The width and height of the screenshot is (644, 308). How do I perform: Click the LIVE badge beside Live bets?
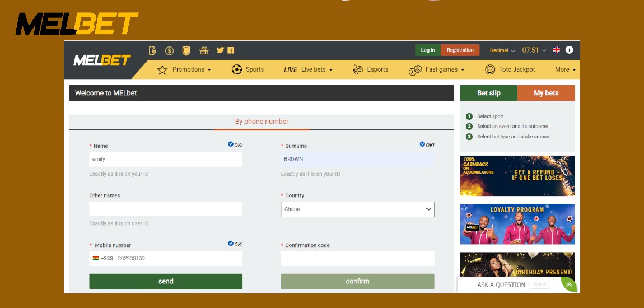(291, 70)
